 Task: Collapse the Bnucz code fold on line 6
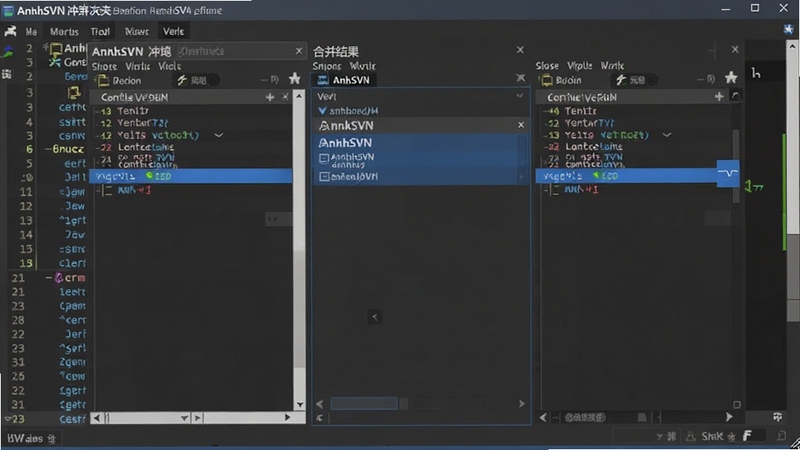coord(48,149)
